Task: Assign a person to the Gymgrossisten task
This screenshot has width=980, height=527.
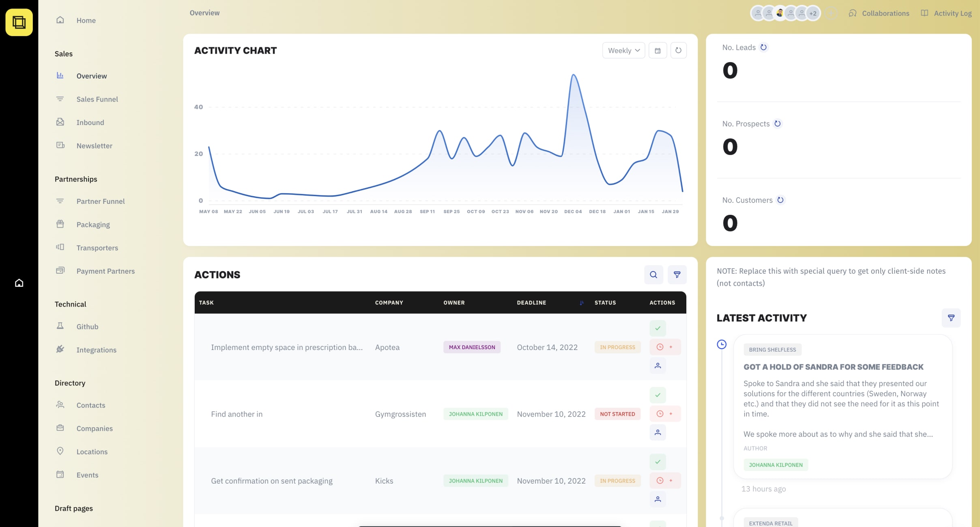Action: 658,432
